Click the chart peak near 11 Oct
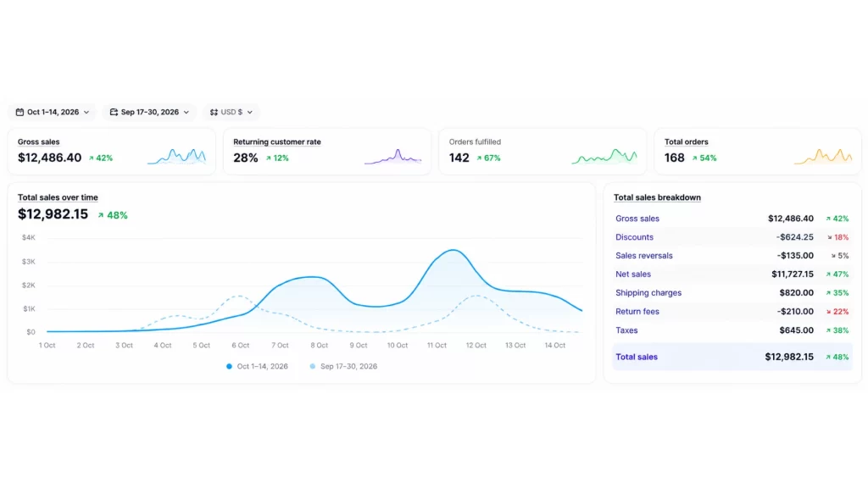The height and width of the screenshot is (488, 868). tap(453, 250)
